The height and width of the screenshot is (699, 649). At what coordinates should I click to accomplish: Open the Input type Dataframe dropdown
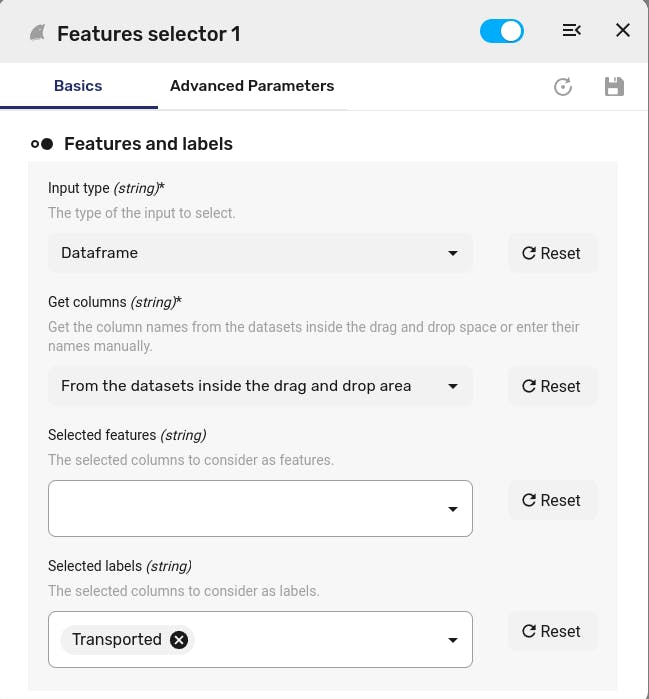(x=260, y=253)
